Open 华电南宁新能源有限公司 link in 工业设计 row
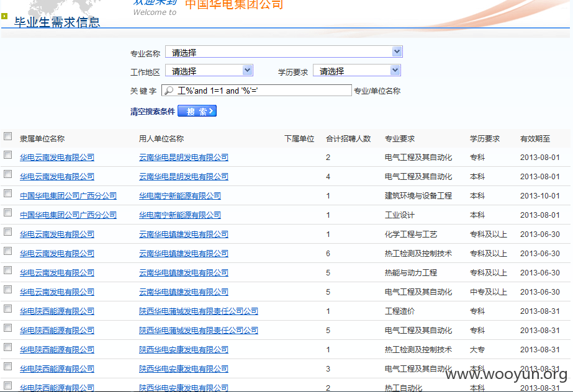This screenshot has height=392, width=573. click(180, 215)
